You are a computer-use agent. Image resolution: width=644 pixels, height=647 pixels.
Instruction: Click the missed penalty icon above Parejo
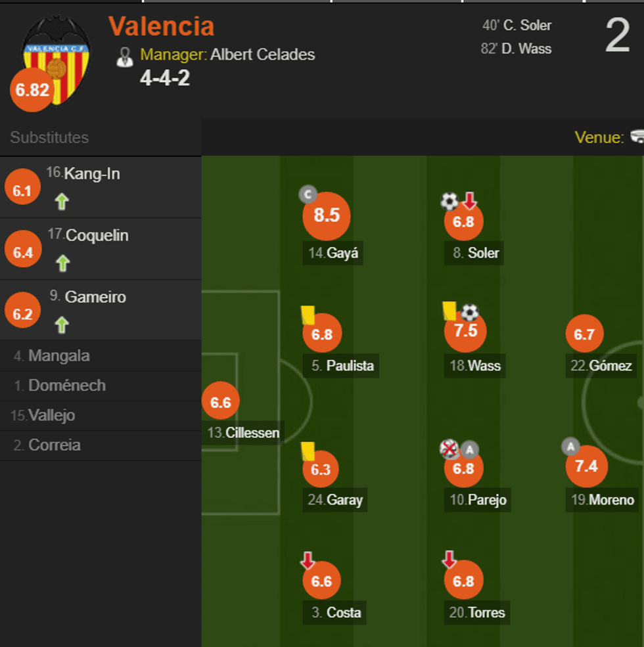pos(449,449)
